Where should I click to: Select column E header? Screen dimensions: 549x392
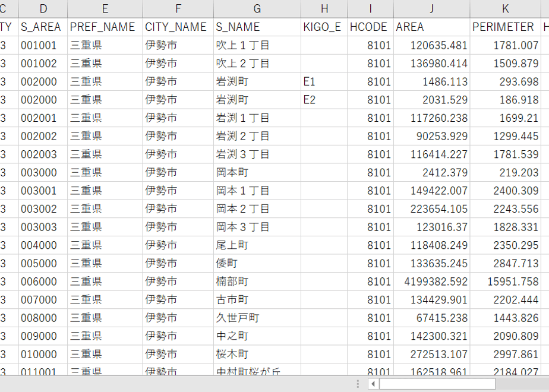point(105,9)
